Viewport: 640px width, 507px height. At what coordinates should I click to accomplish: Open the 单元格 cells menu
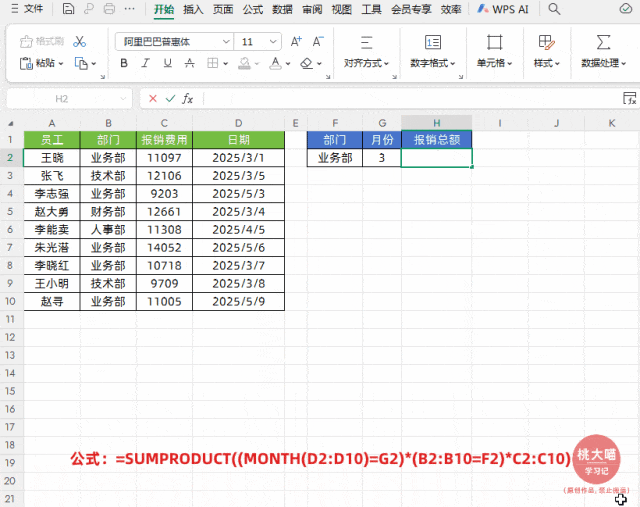pyautogui.click(x=494, y=51)
